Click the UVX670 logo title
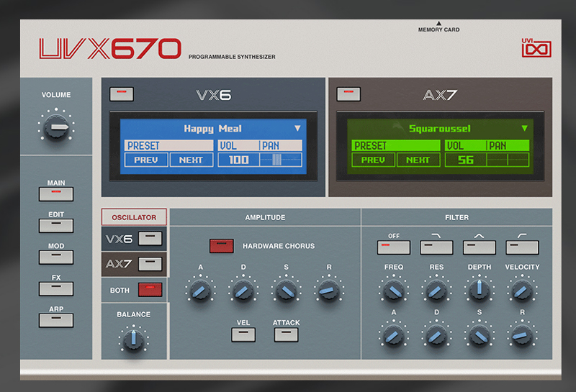The height and width of the screenshot is (392, 576). (x=110, y=48)
